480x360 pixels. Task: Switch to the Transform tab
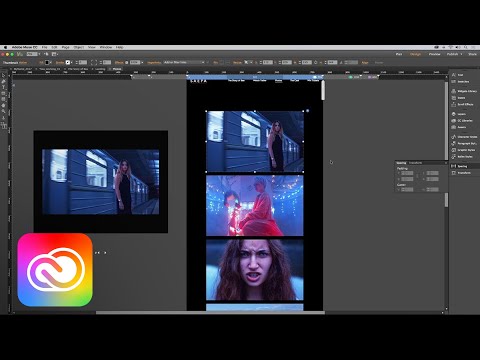tap(415, 163)
